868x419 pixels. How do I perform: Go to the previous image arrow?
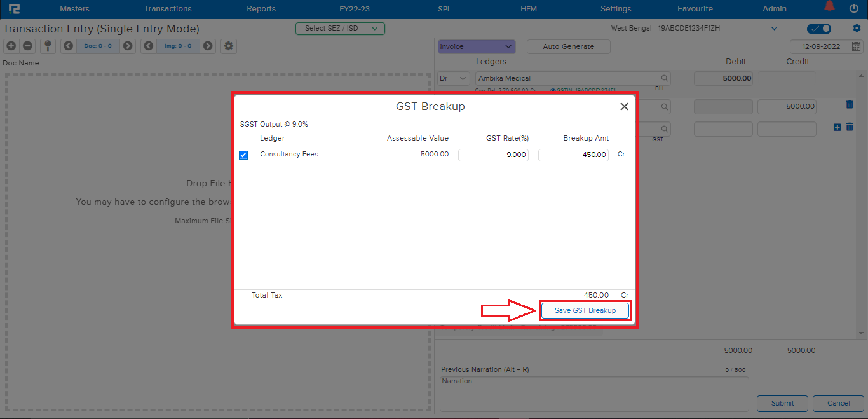148,46
